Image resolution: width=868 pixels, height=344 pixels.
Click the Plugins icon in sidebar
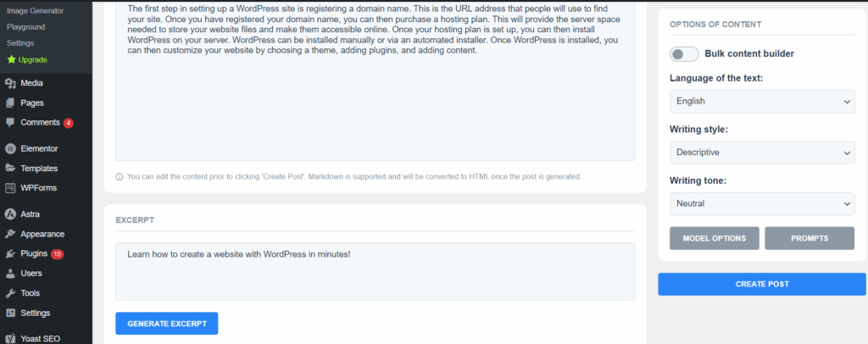(x=10, y=254)
